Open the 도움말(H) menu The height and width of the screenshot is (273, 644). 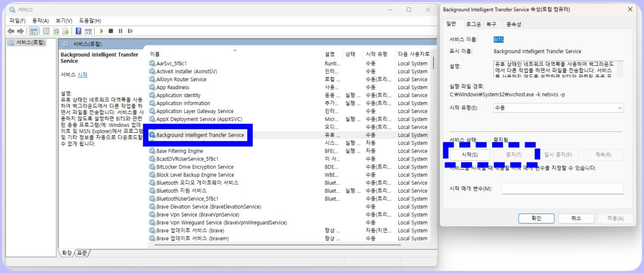90,20
